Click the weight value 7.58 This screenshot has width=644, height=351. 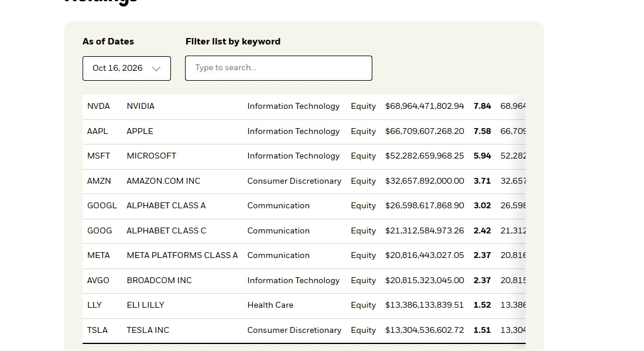tap(482, 132)
